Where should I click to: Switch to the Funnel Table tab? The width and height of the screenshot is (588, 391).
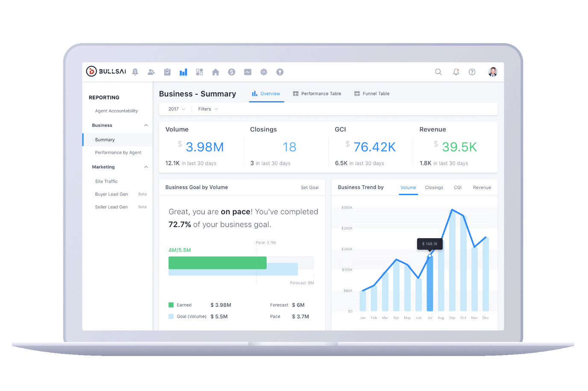point(372,94)
